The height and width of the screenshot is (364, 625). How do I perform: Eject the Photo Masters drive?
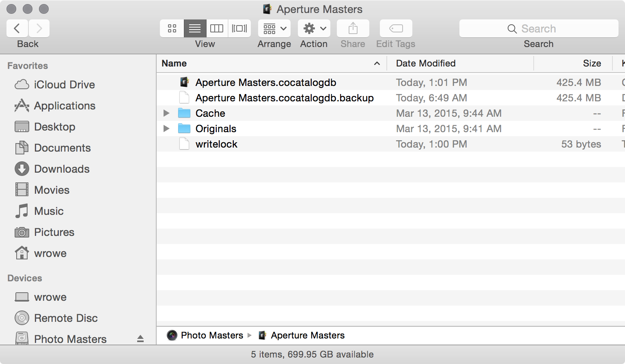coord(140,339)
